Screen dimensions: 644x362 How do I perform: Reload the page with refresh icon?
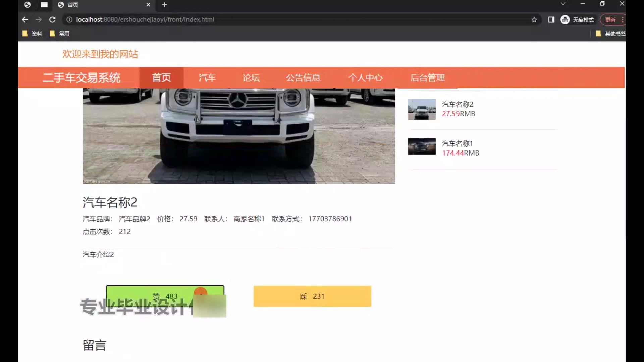pyautogui.click(x=52, y=20)
